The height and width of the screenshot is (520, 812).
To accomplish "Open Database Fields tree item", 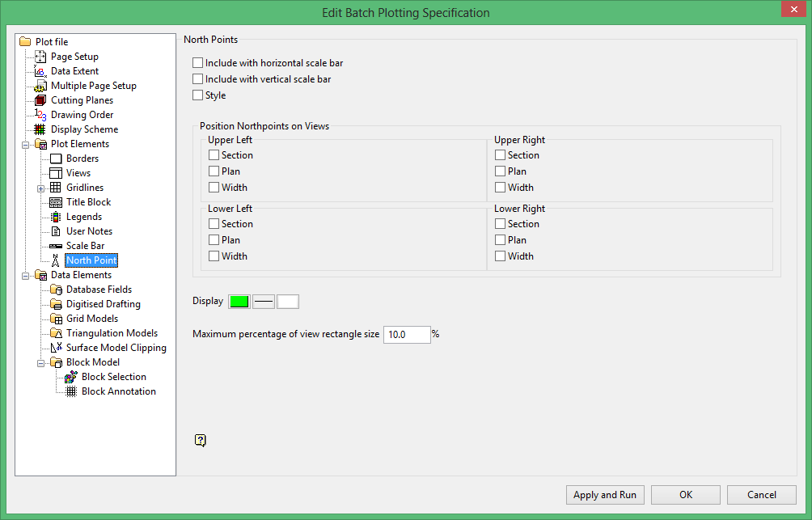I will 99,290.
